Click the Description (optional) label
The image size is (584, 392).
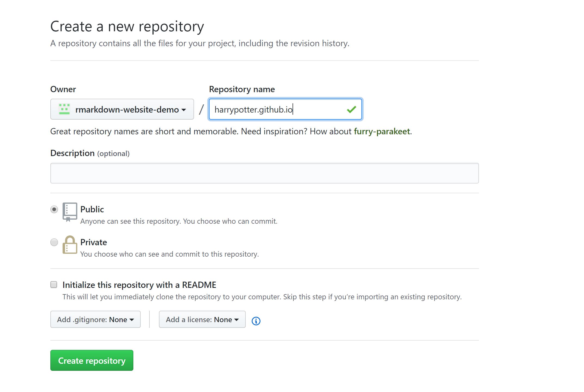(x=90, y=153)
